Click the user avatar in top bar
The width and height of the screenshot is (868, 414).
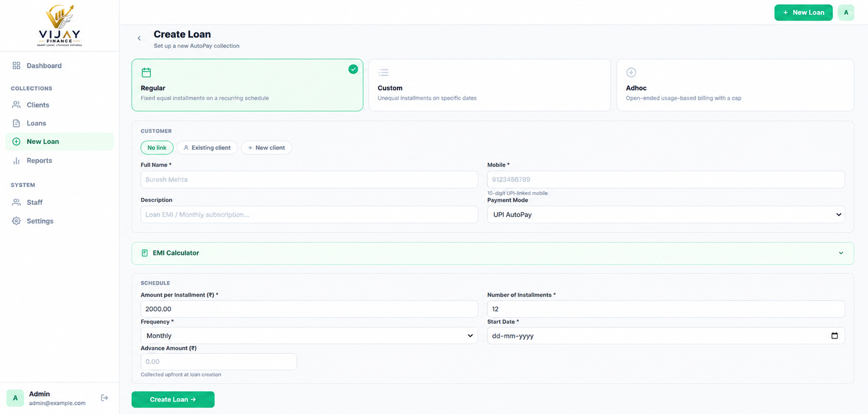coord(846,12)
